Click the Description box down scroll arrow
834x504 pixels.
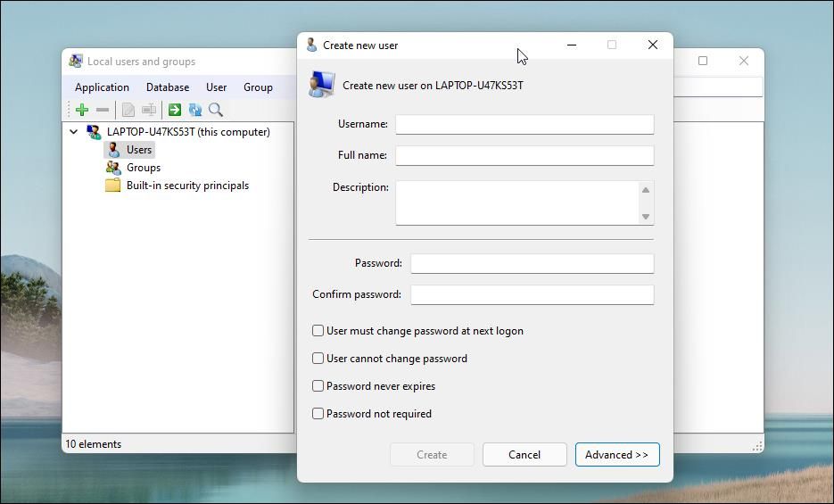[646, 217]
